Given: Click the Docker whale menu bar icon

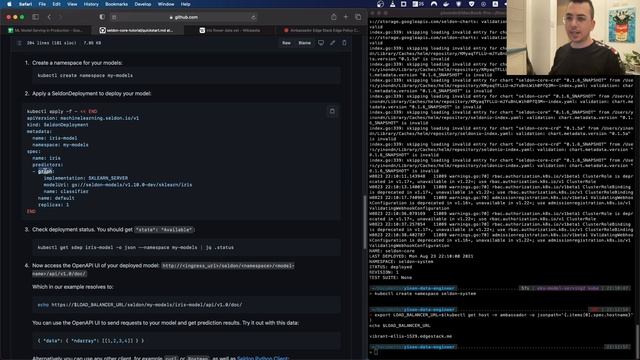Looking at the screenshot, I should (446, 4).
